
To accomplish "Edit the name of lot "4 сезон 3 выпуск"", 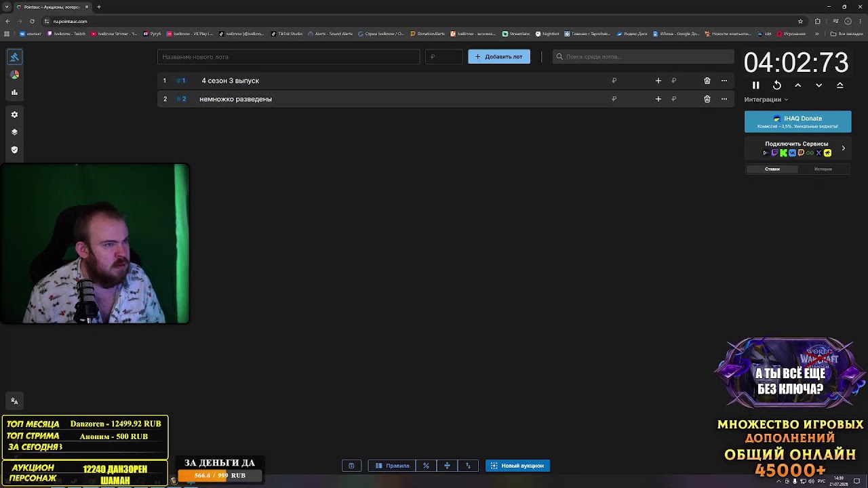I will (x=230, y=81).
